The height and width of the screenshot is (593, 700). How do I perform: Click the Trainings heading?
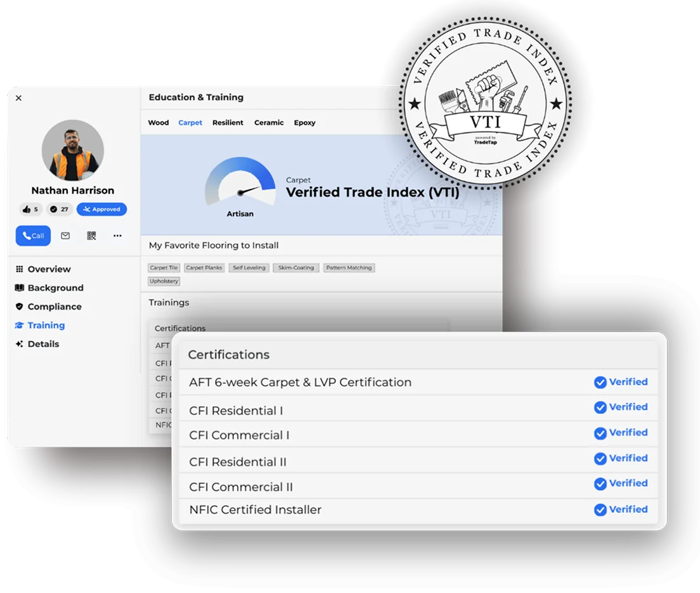coord(169,303)
